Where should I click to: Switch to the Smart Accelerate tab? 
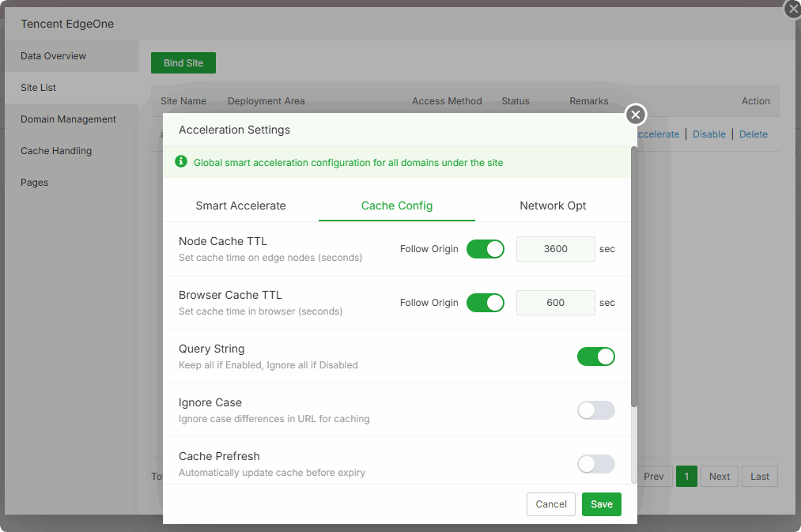(240, 206)
